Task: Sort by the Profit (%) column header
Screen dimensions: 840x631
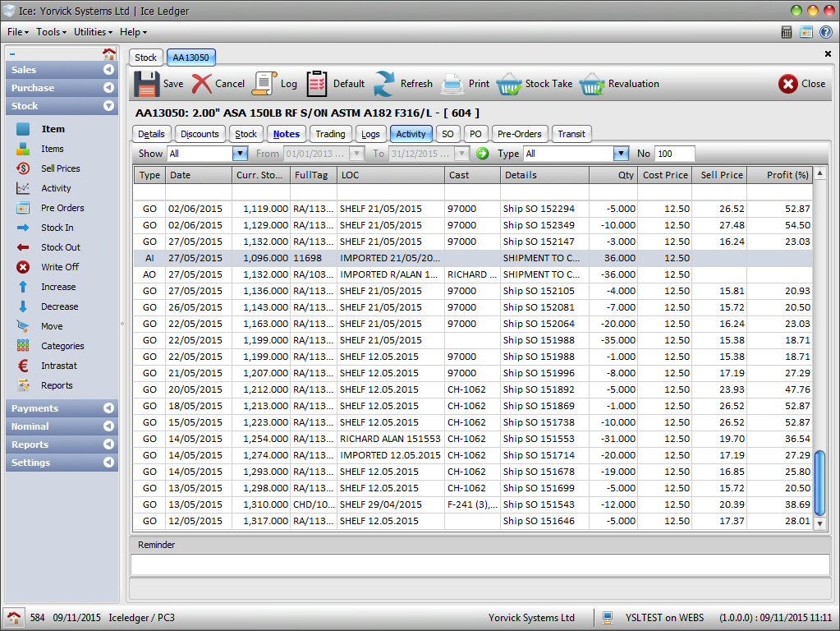Action: pyautogui.click(x=779, y=175)
